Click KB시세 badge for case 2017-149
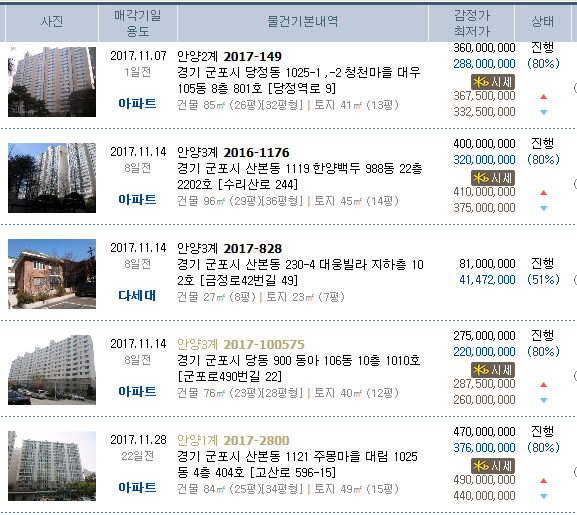Viewport: 577px width, 515px height. pos(493,82)
